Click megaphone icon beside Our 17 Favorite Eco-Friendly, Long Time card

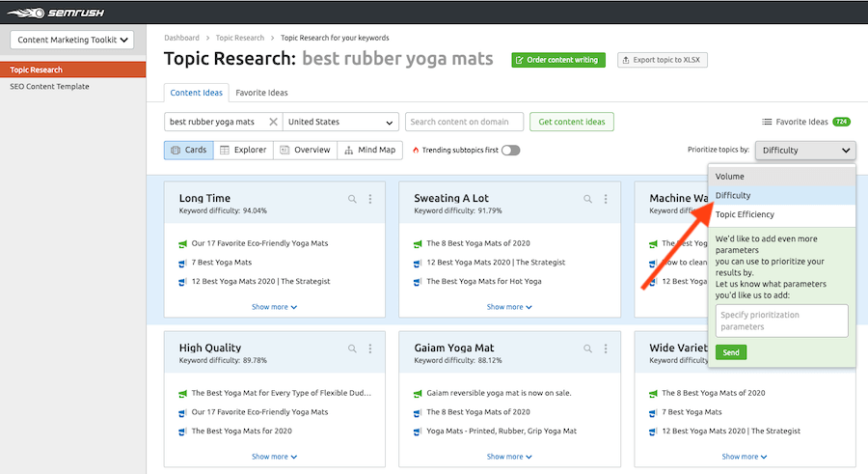pyautogui.click(x=182, y=244)
